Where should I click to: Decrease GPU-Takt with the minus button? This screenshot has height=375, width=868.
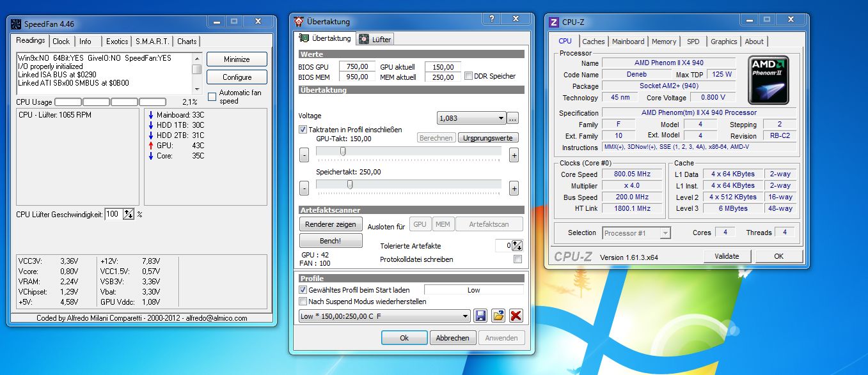click(x=304, y=155)
